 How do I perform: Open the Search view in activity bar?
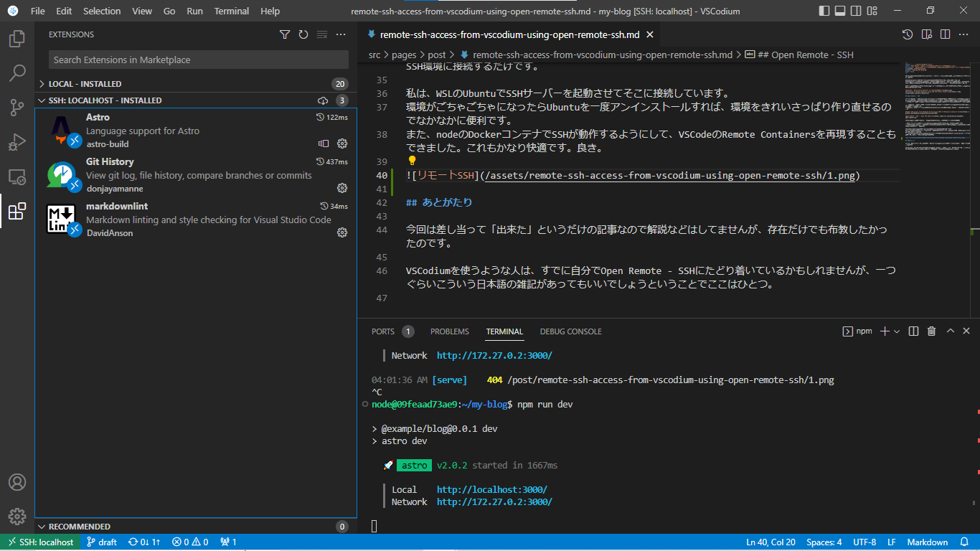pos(17,72)
